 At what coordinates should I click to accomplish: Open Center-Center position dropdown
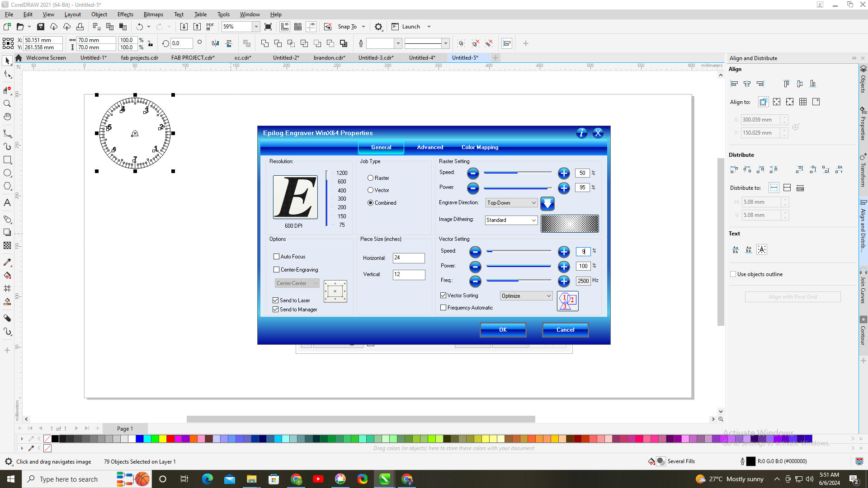pos(297,283)
